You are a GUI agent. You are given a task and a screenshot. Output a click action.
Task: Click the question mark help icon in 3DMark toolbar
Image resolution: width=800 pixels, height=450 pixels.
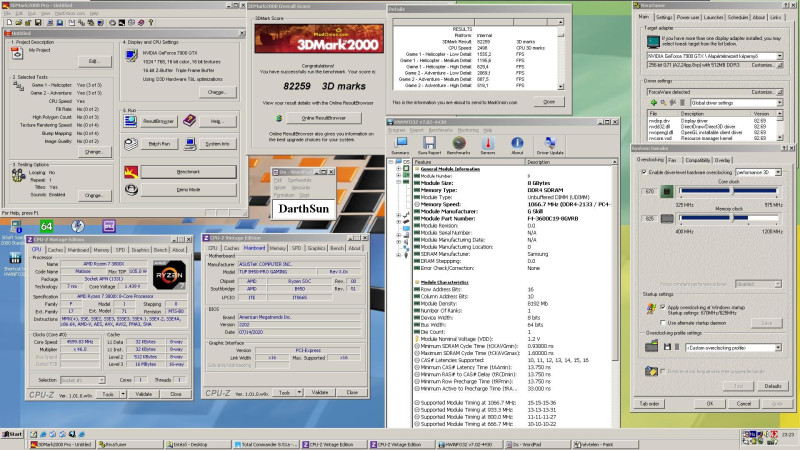click(x=151, y=22)
